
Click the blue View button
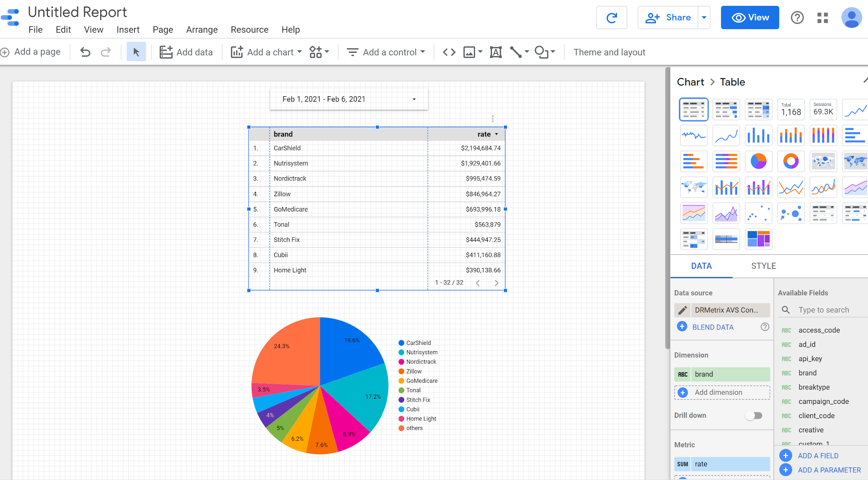750,17
